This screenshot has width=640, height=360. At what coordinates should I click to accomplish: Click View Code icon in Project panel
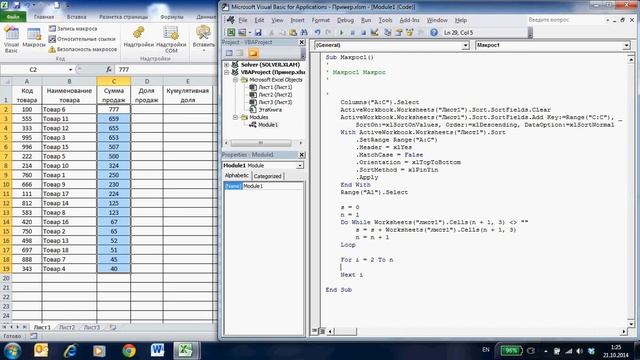pos(229,53)
